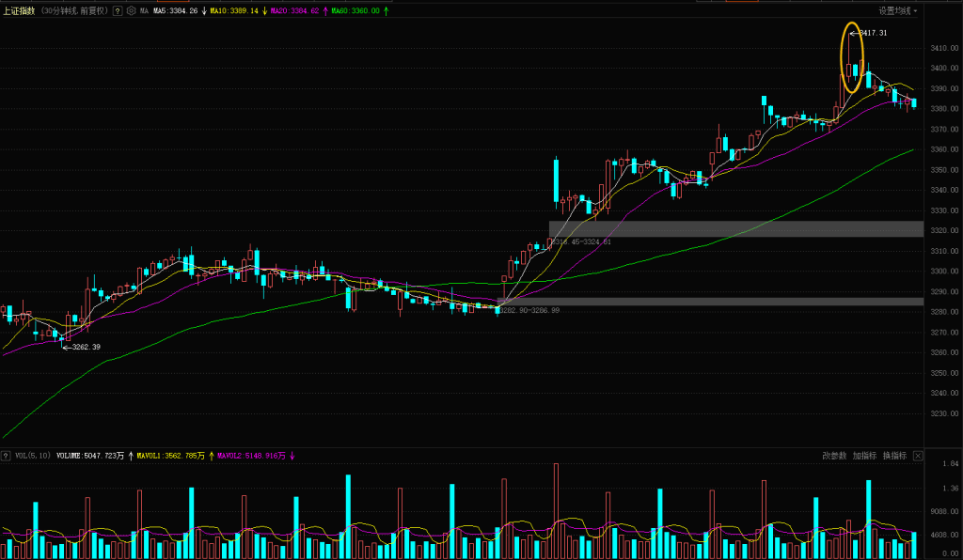Click the 3410.00 price axis label
Screen dimensions: 963x560
[x=944, y=48]
